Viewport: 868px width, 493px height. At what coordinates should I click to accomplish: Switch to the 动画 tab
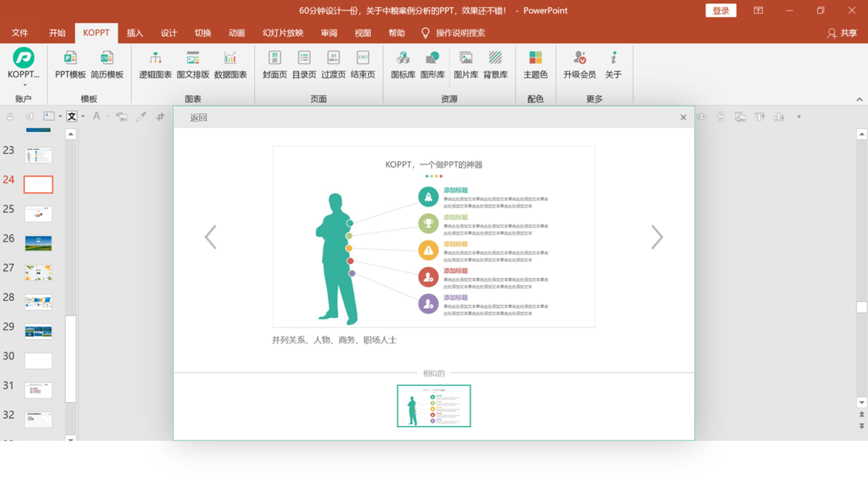237,33
